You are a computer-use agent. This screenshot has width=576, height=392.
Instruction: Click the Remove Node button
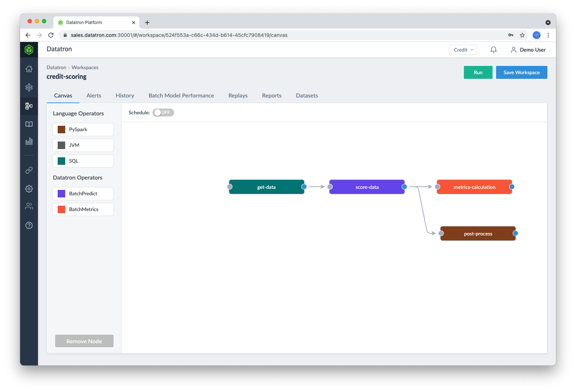coord(84,341)
